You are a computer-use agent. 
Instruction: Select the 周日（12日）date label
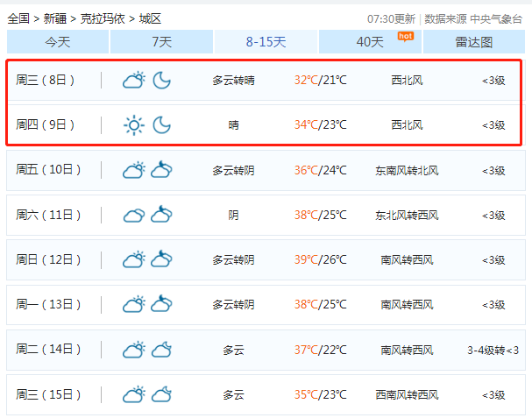click(48, 259)
